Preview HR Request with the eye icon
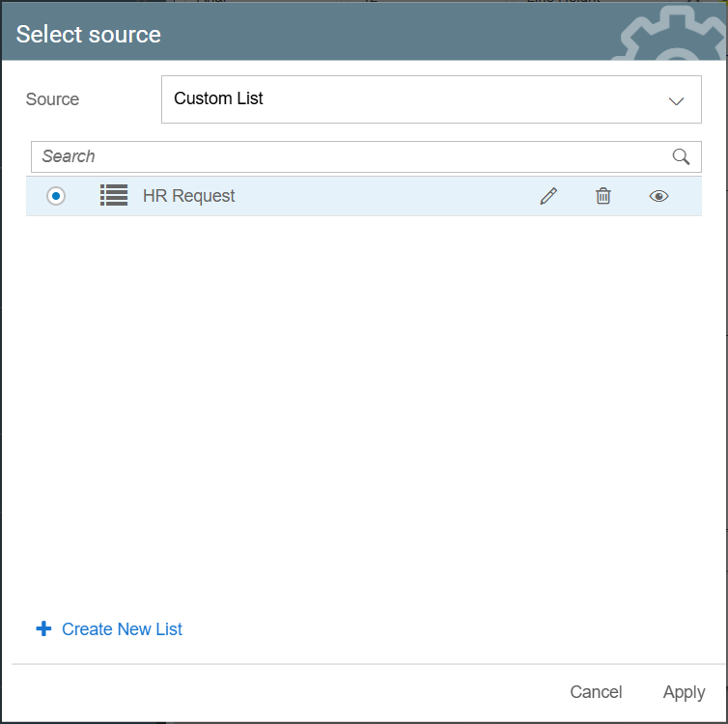728x724 pixels. click(x=658, y=196)
